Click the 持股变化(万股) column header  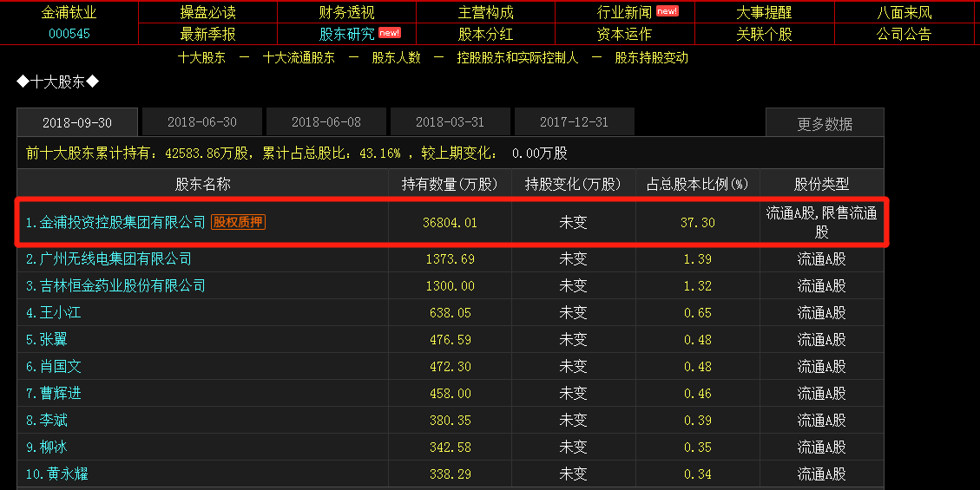[573, 184]
